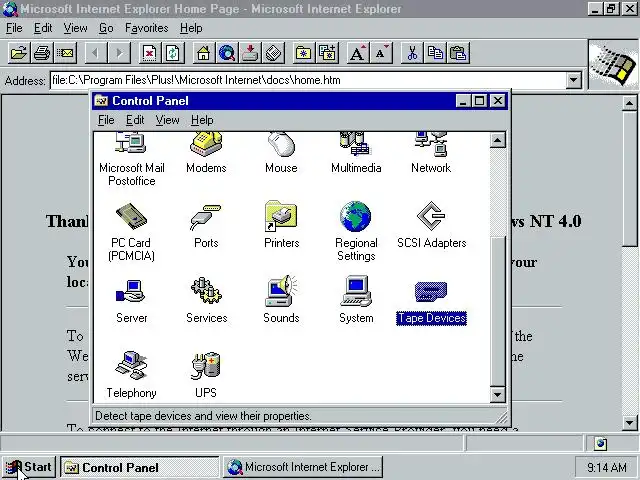This screenshot has height=480, width=640.
Task: Open the Mouse settings icon
Action: (x=281, y=153)
